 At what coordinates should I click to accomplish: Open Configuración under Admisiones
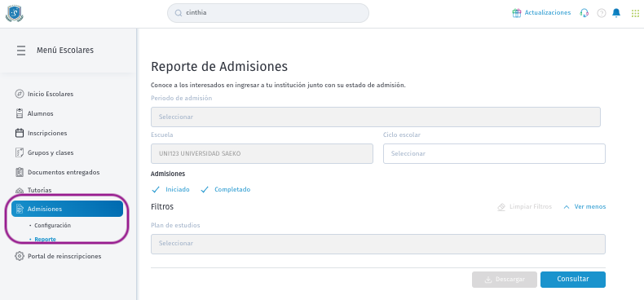[x=52, y=226]
